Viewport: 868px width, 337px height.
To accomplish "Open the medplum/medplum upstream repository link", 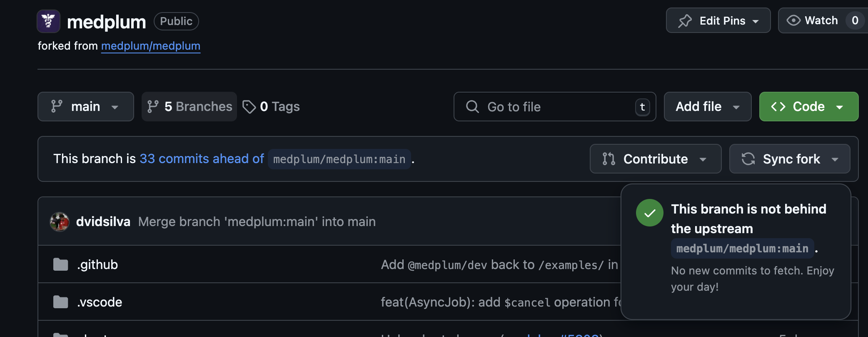I will (151, 46).
